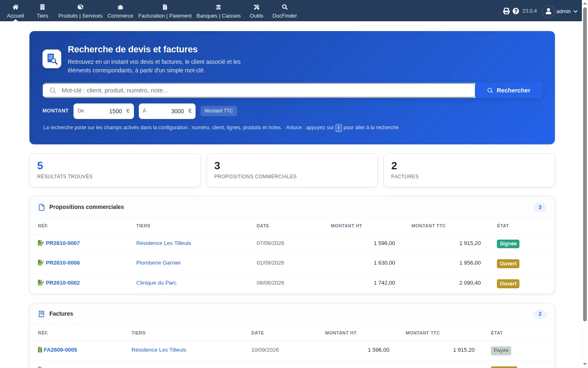Viewport: 588px width, 368px height.
Task: Click the print icon in top bar
Action: pyautogui.click(x=506, y=11)
